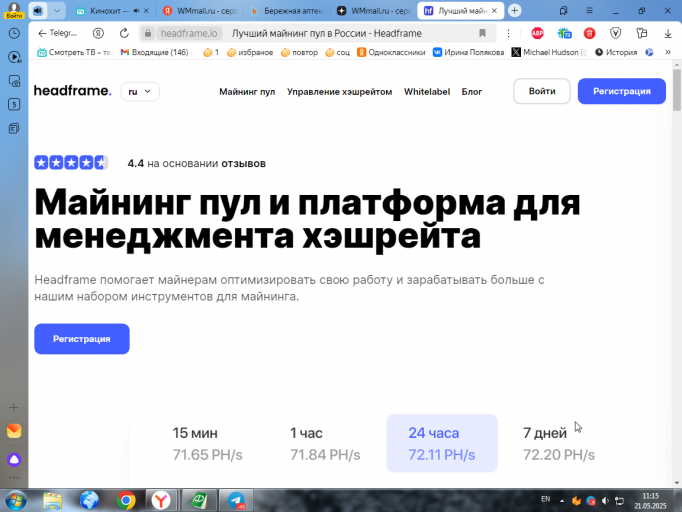Close the active Лучший майнинг tab
The image size is (682, 512).
point(495,11)
